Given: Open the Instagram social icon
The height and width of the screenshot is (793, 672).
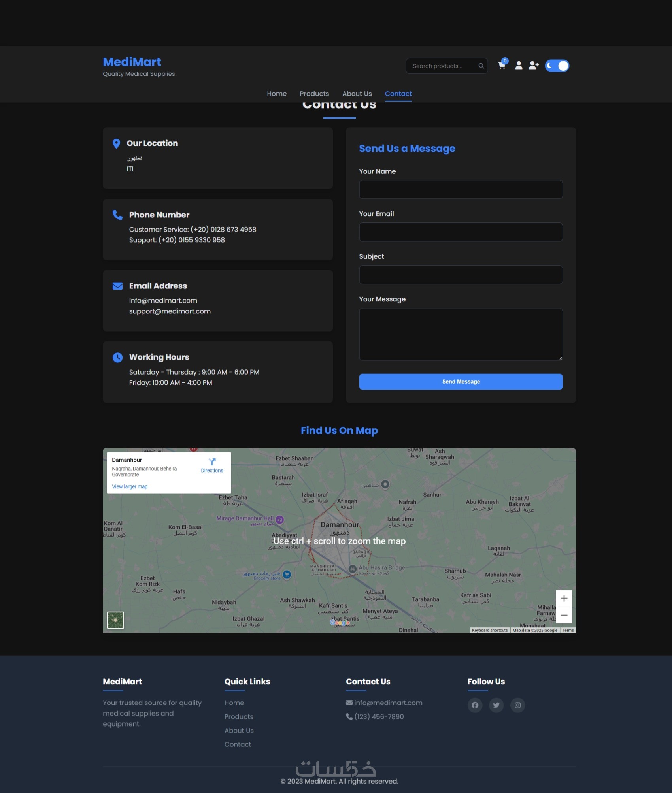Looking at the screenshot, I should (517, 705).
